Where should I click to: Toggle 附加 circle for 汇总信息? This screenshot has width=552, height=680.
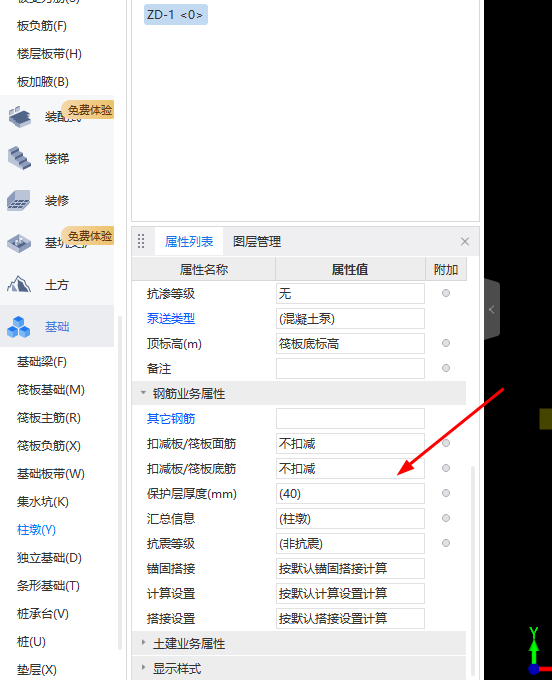[x=446, y=518]
